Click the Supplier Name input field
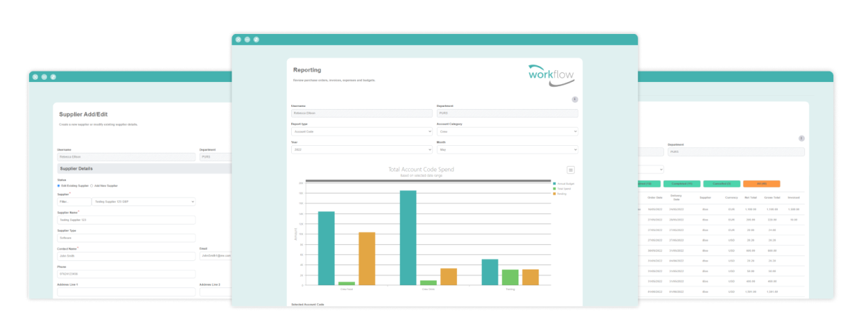The height and width of the screenshot is (336, 868). (126, 220)
